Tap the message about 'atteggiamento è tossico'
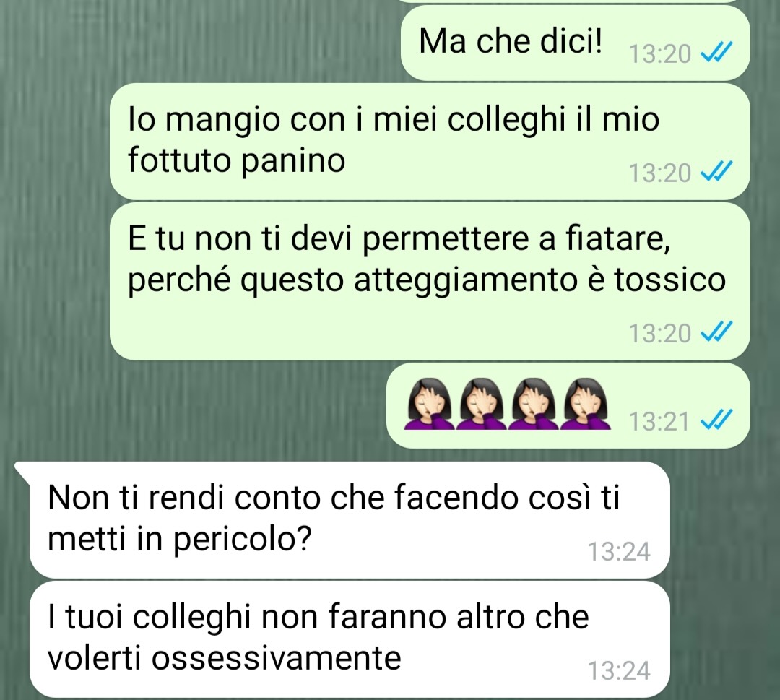Screen dimensions: 780x700 click(430, 282)
